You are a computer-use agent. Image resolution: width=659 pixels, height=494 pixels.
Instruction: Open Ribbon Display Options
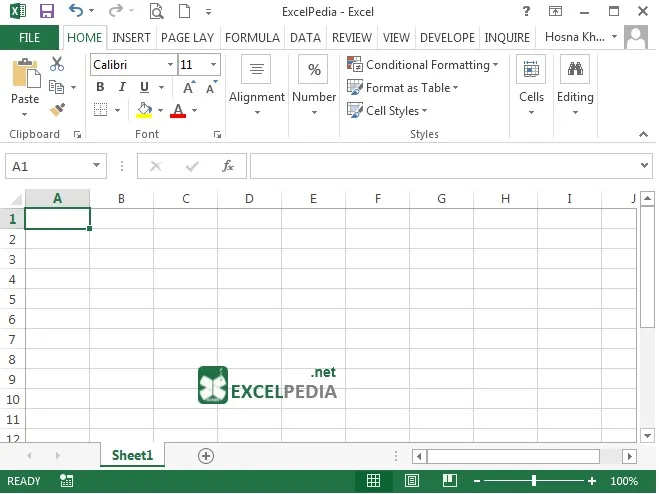click(555, 11)
